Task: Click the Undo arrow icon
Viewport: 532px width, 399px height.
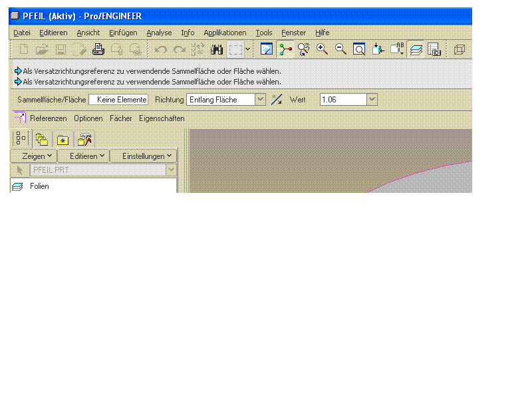Action: (x=161, y=49)
